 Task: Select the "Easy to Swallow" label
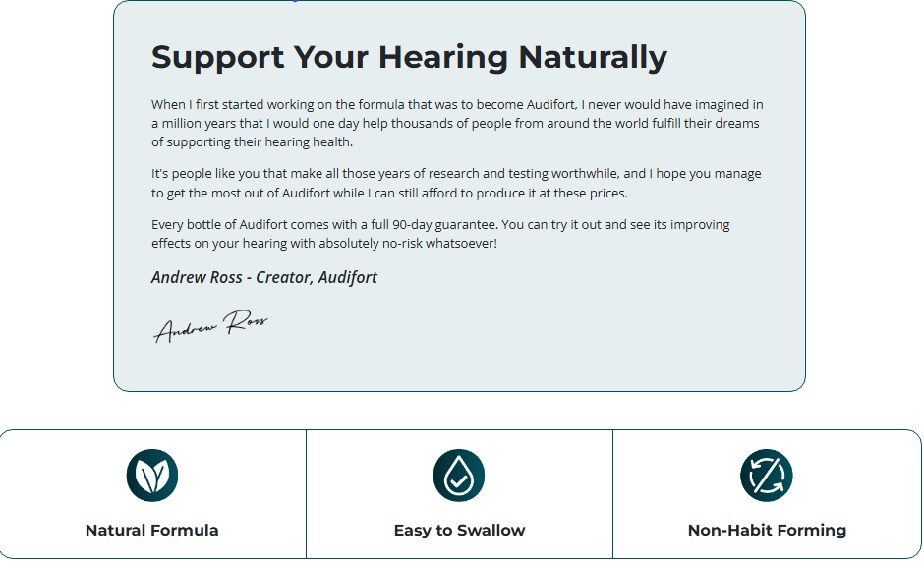pyautogui.click(x=459, y=531)
